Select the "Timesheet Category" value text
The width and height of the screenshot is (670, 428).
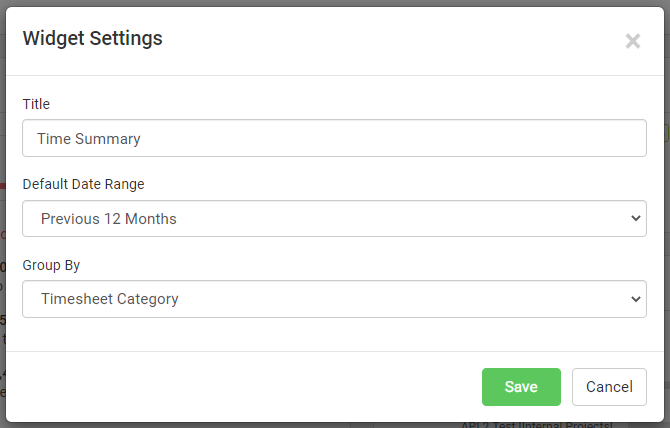[110, 299]
